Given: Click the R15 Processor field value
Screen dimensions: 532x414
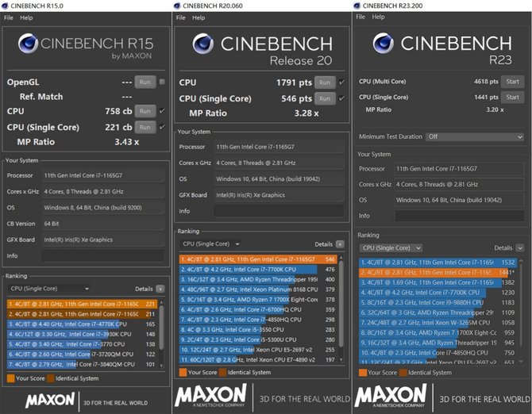Looking at the screenshot, I should [103, 175].
